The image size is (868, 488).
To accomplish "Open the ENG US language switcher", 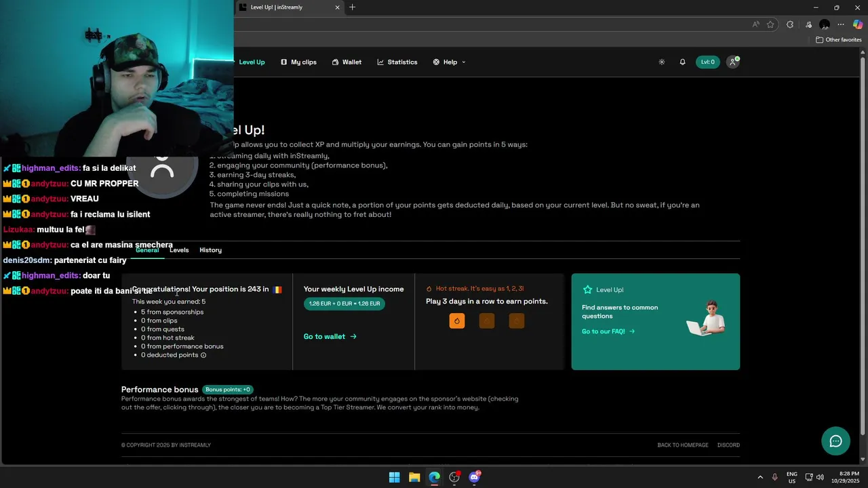I will tap(792, 477).
